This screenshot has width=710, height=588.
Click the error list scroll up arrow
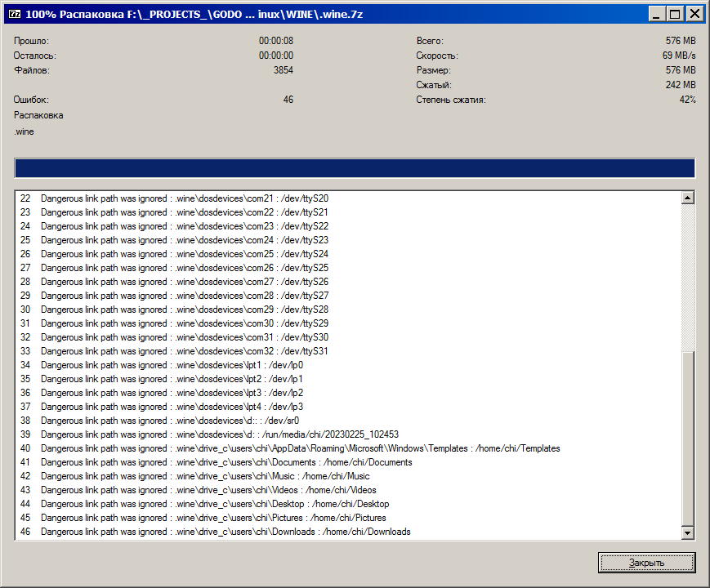tap(687, 198)
